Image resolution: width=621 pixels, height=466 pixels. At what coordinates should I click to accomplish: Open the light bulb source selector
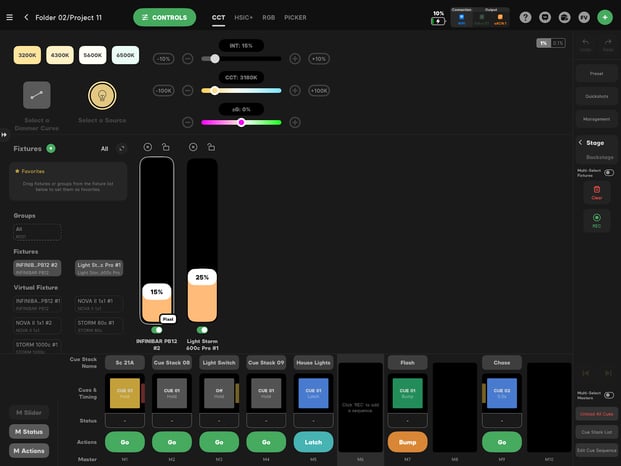pyautogui.click(x=102, y=95)
